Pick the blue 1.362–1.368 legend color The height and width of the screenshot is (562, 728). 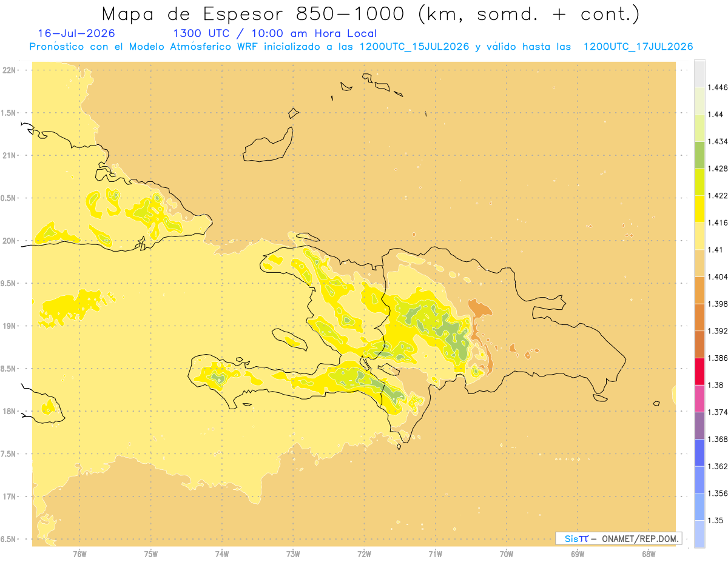[699, 453]
